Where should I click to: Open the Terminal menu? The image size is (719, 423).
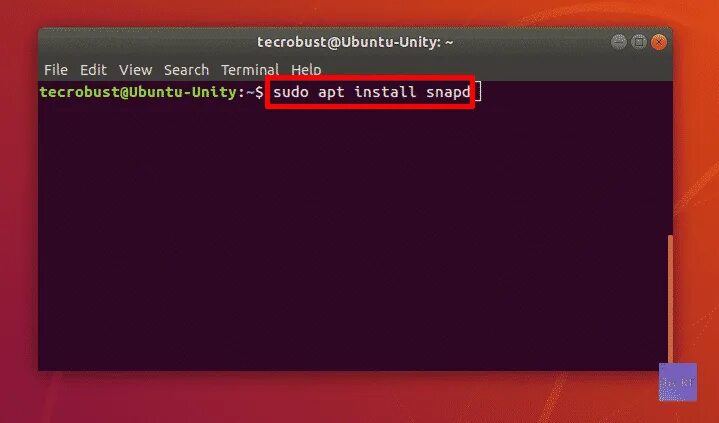point(250,70)
